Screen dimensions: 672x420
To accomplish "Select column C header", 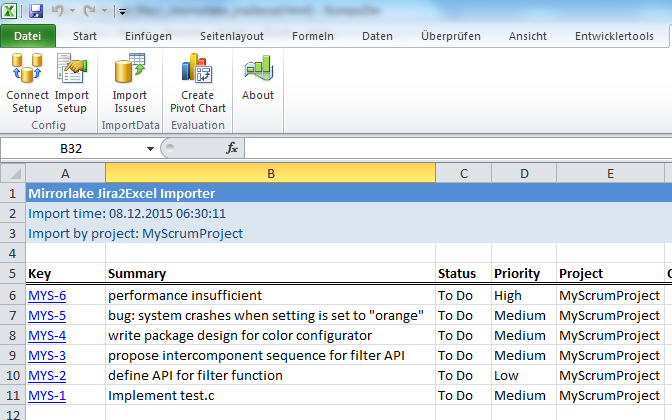I will [x=464, y=174].
